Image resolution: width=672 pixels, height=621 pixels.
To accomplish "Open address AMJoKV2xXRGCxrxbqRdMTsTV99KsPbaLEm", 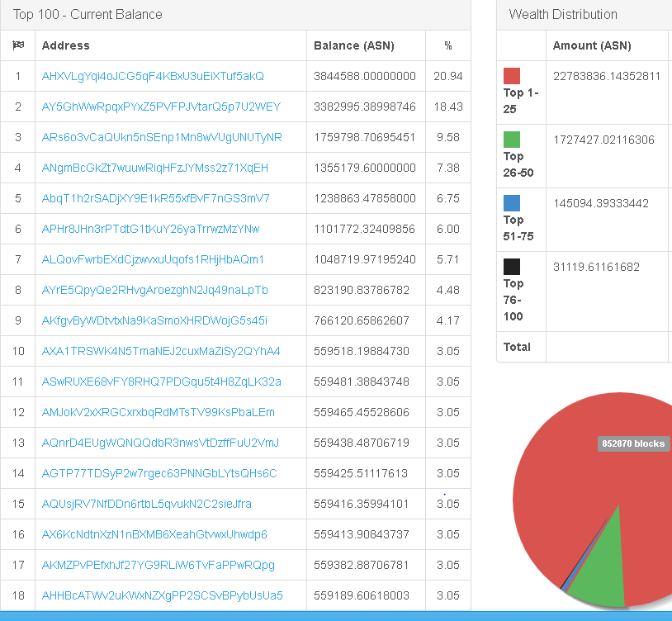I will (159, 412).
